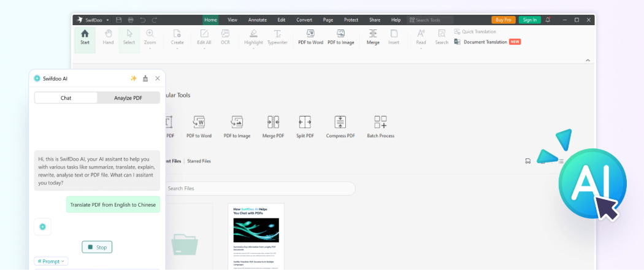Click the print icon in title bar

point(131,20)
